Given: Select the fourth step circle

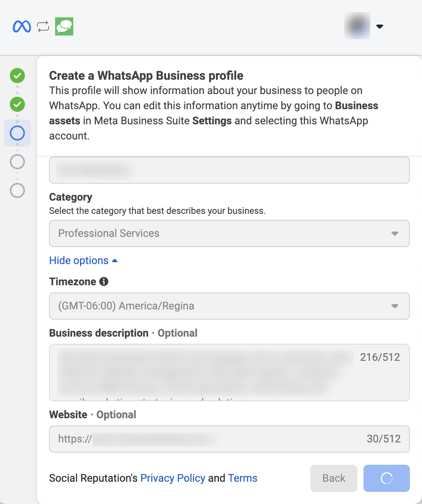Looking at the screenshot, I should point(17,162).
